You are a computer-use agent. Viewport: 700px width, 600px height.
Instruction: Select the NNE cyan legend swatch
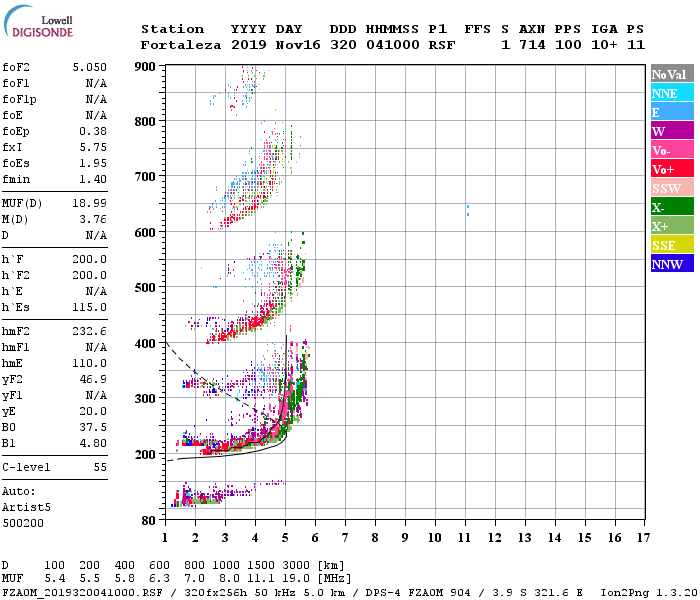(672, 93)
